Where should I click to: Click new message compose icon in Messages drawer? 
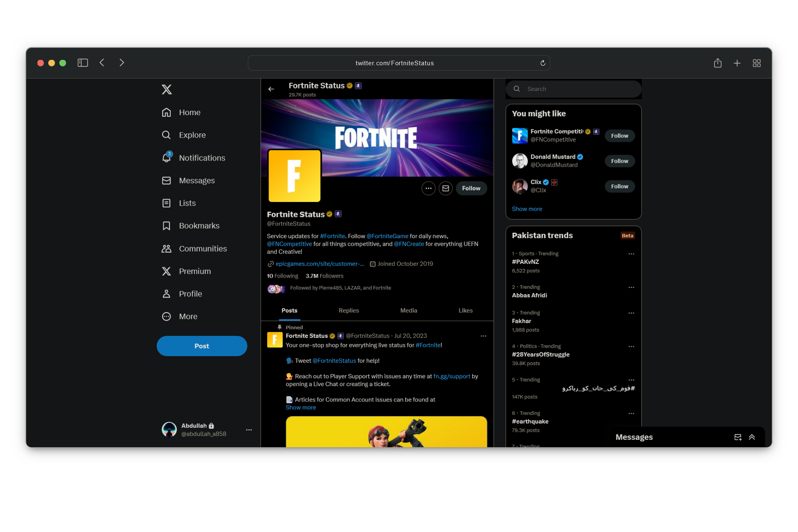(x=738, y=437)
